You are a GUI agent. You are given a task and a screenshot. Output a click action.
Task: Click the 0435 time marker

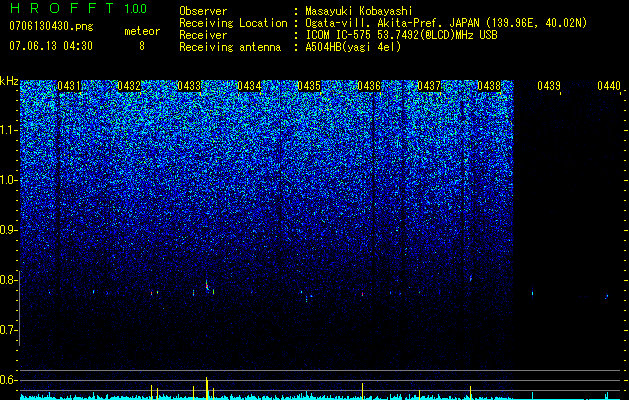[309, 86]
